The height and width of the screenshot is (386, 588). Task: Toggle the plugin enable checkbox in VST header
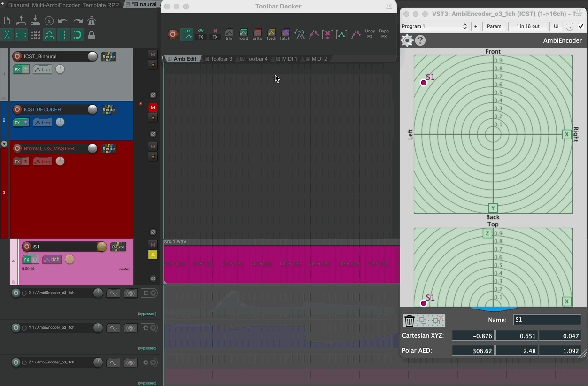coord(581,26)
